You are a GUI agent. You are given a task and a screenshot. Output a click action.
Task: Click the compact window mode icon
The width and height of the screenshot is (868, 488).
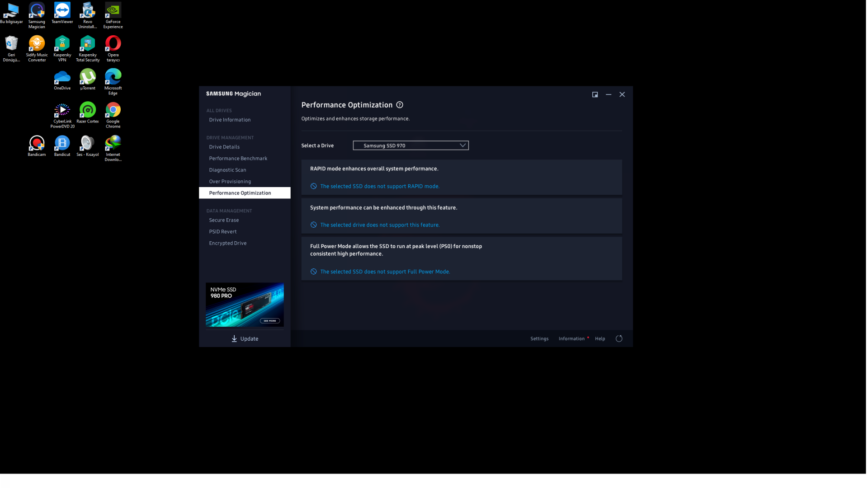595,94
